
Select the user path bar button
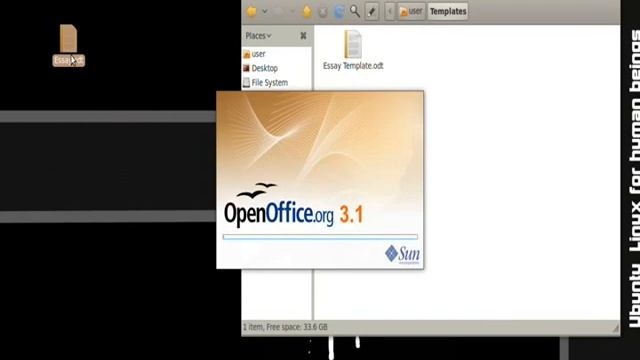[x=411, y=11]
